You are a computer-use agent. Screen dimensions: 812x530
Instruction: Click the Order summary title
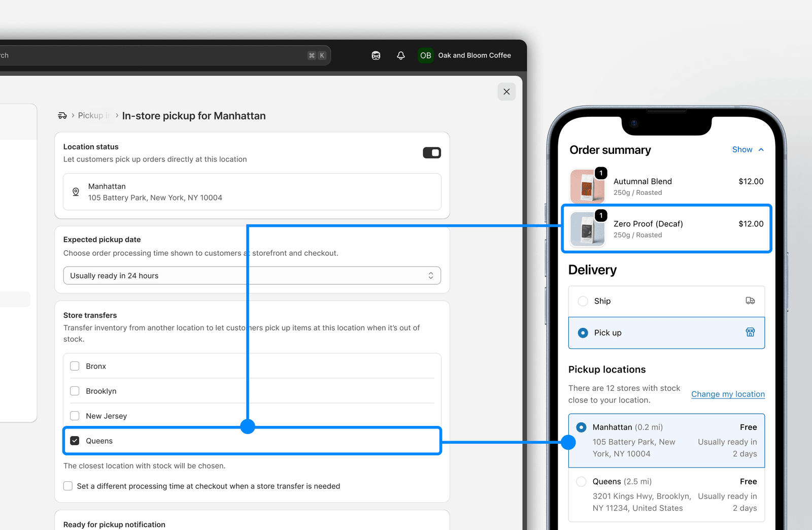[610, 150]
